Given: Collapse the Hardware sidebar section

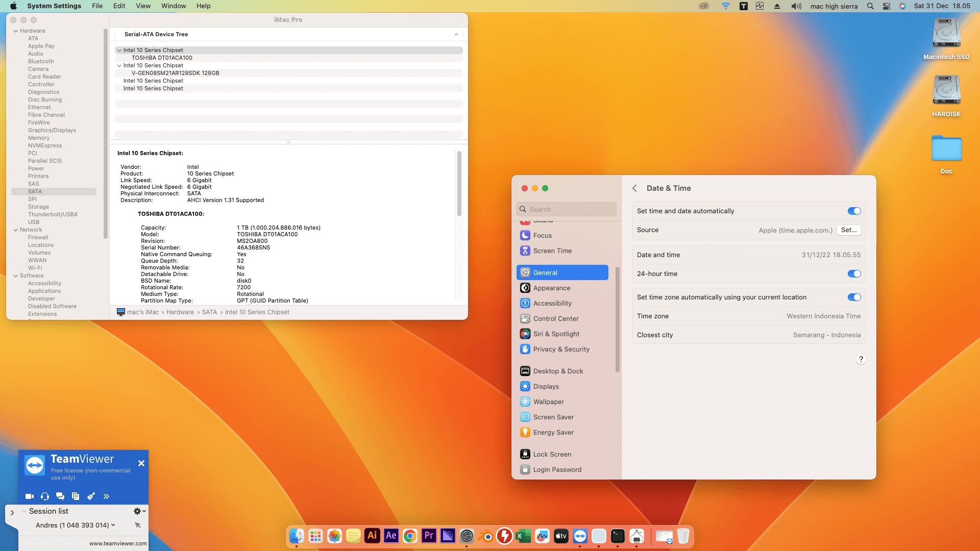Looking at the screenshot, I should 15,31.
